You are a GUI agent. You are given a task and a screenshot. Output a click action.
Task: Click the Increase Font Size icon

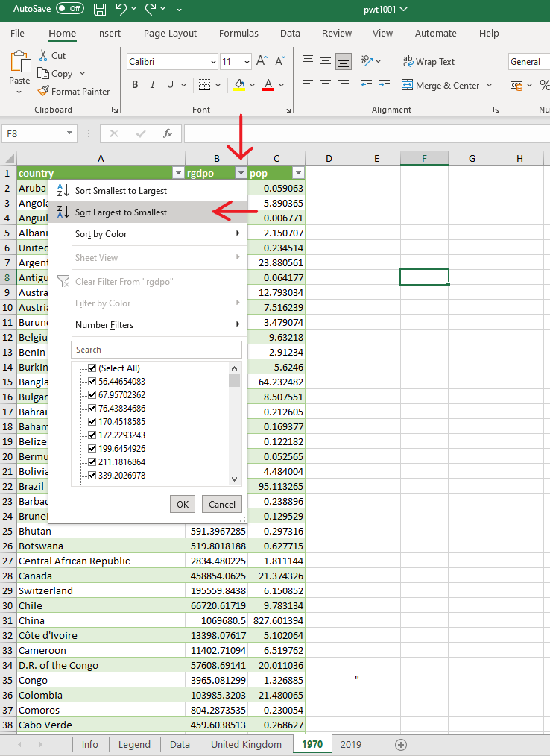click(262, 61)
